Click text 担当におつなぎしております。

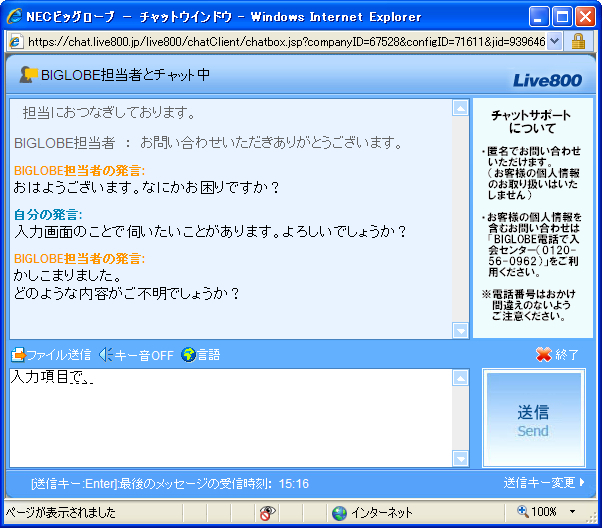(x=109, y=113)
